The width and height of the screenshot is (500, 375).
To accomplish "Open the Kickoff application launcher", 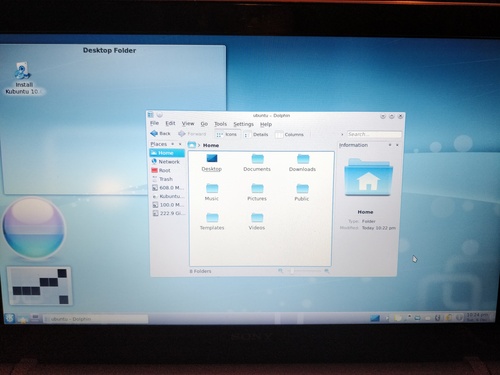I will point(9,318).
